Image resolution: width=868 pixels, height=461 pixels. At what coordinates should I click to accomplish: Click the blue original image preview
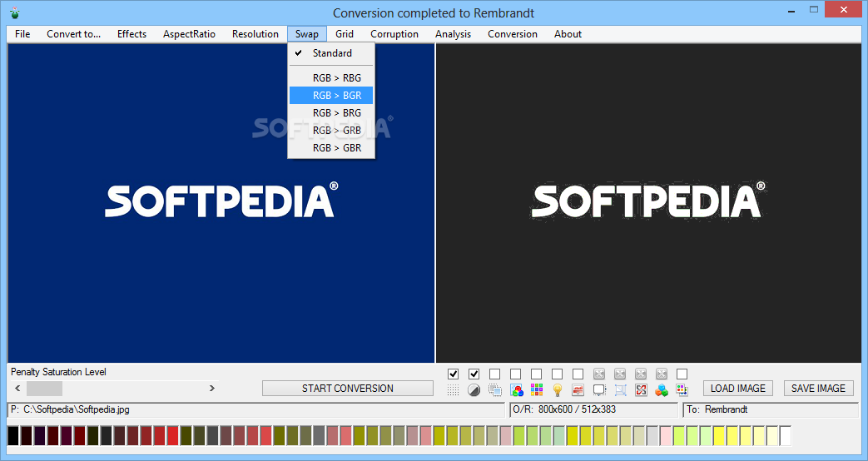click(x=221, y=203)
